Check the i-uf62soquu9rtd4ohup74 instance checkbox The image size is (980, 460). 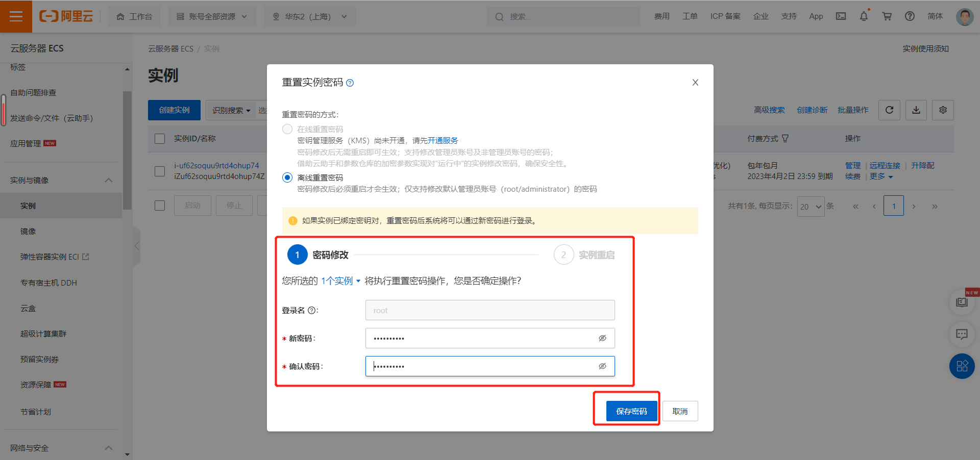(x=160, y=171)
